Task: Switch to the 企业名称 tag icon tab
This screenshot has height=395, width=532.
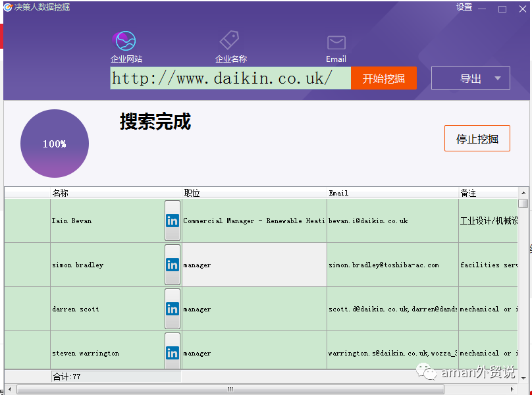Action: [229, 40]
